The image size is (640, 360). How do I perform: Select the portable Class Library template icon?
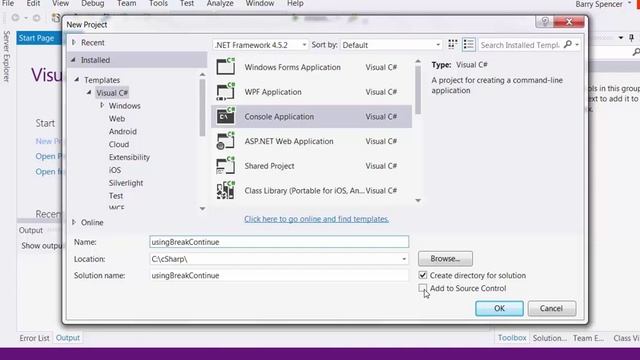(x=226, y=190)
